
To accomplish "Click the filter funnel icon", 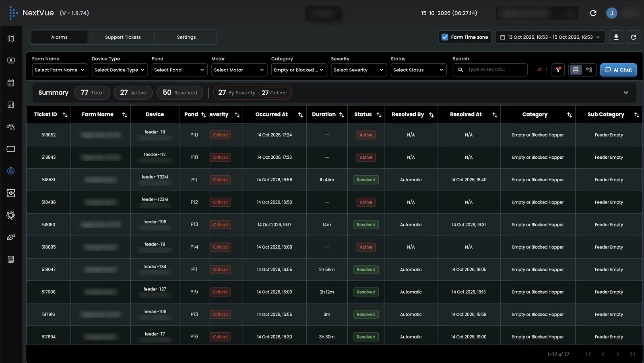I will point(558,70).
